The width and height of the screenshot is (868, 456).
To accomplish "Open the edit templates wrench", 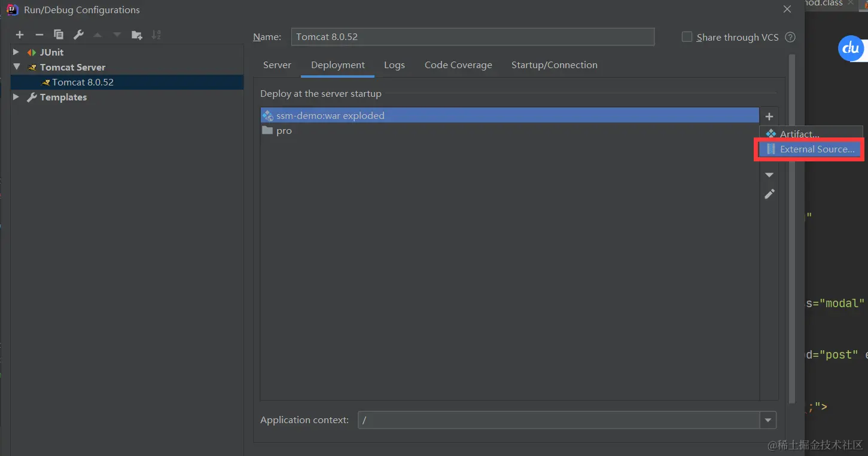I will 78,35.
